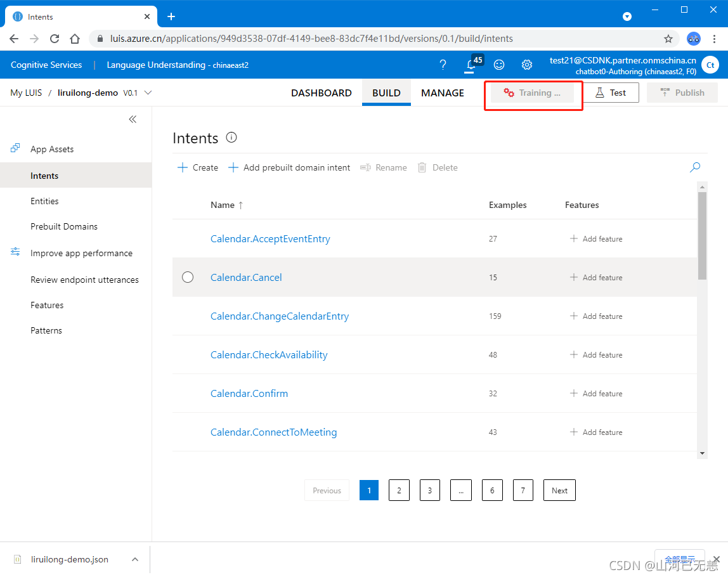Click the feedback smiley face icon
Viewport: 728px width, 577px height.
click(x=499, y=65)
